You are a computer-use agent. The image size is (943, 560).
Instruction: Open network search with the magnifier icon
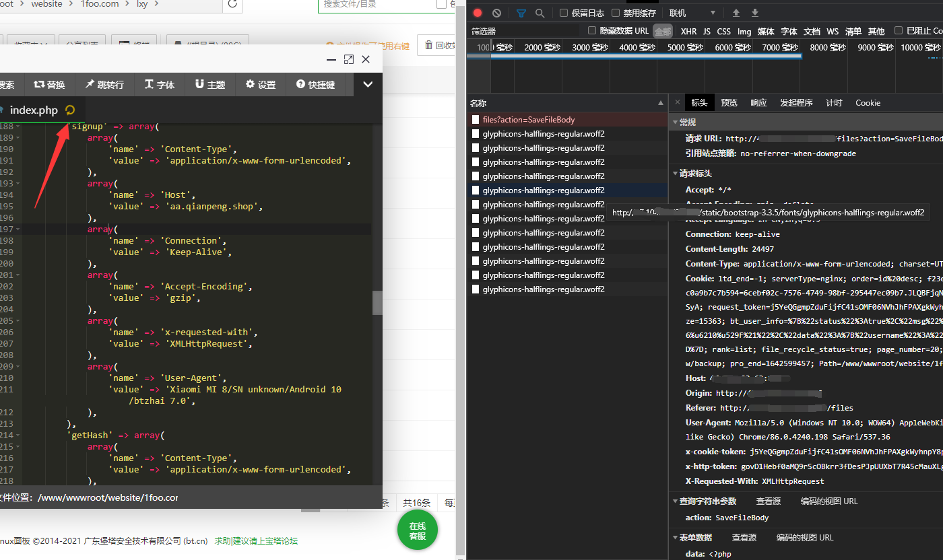[x=540, y=13]
